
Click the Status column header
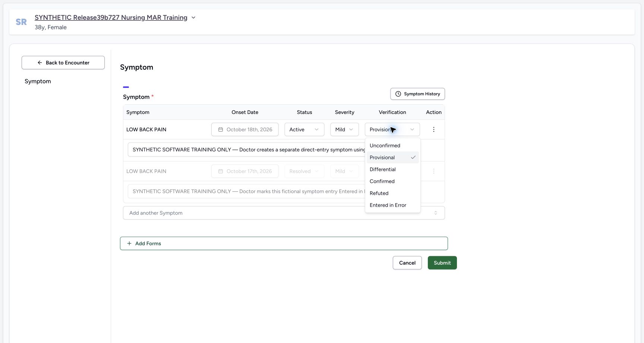304,112
